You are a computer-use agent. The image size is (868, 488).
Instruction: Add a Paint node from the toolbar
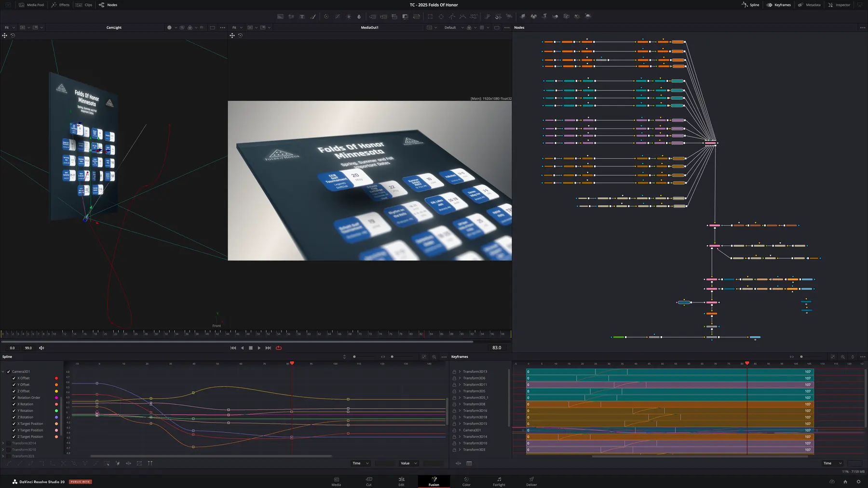point(313,16)
